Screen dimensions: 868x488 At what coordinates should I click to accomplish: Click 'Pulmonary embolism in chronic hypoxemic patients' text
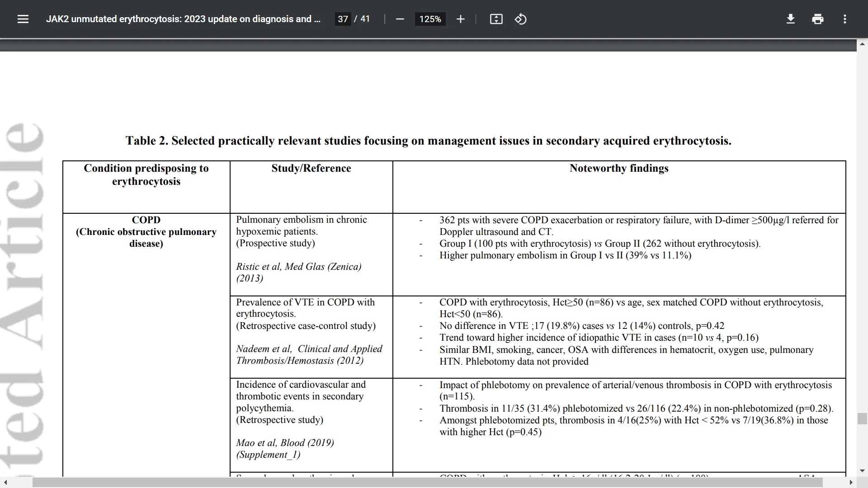coord(301,225)
